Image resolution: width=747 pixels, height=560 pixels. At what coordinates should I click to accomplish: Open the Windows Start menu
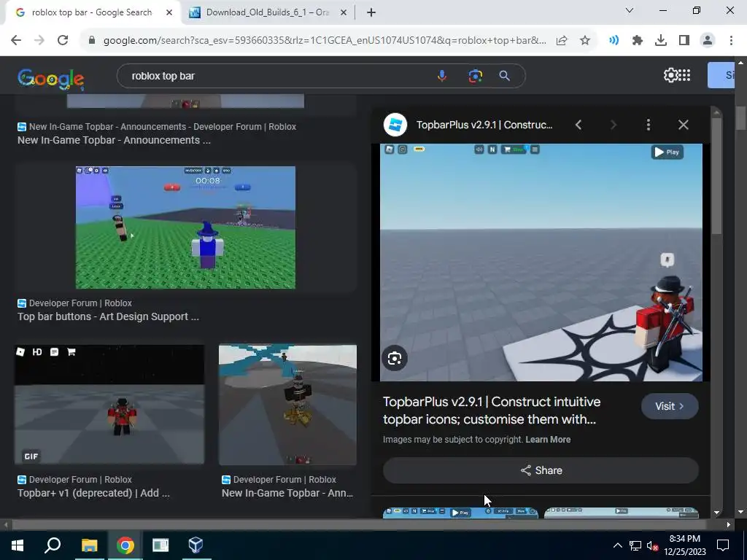click(x=18, y=545)
